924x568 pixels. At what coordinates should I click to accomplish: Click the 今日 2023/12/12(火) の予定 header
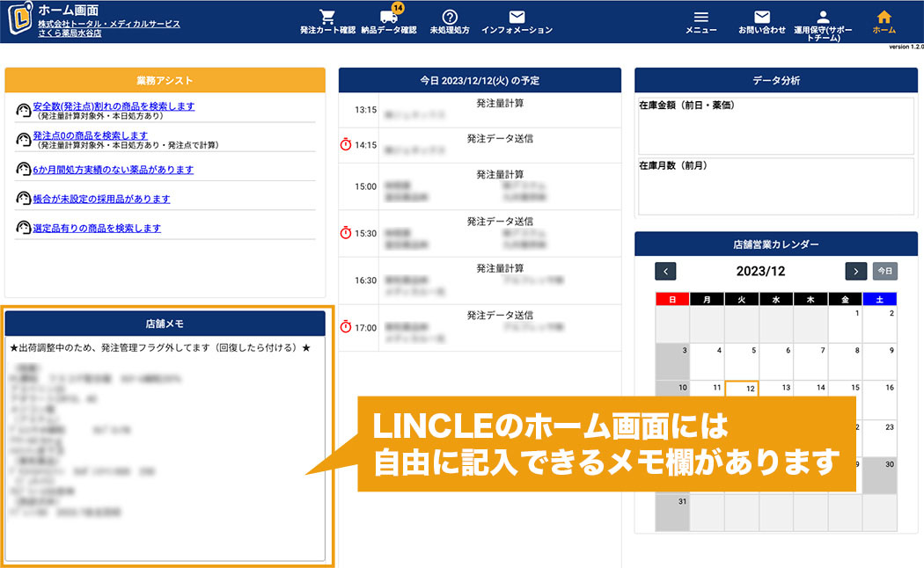click(x=480, y=80)
